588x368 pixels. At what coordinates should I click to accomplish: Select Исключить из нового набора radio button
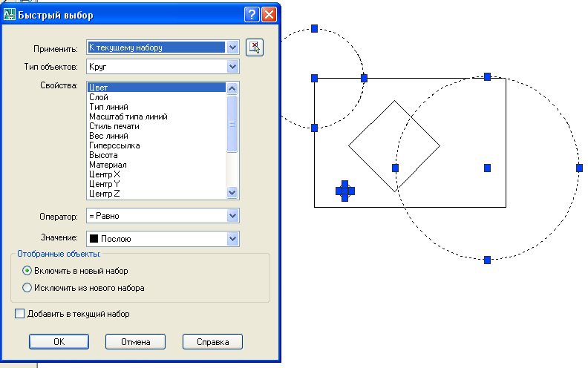(x=27, y=288)
